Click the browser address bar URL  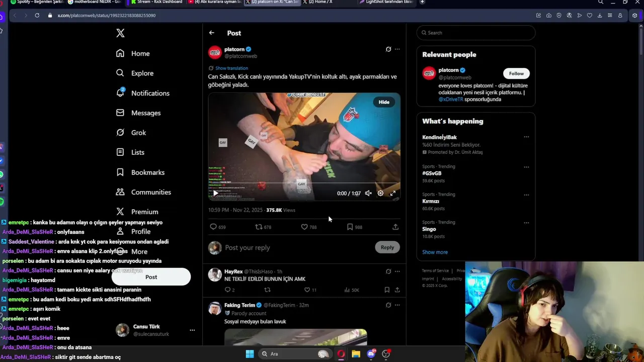[x=106, y=16]
